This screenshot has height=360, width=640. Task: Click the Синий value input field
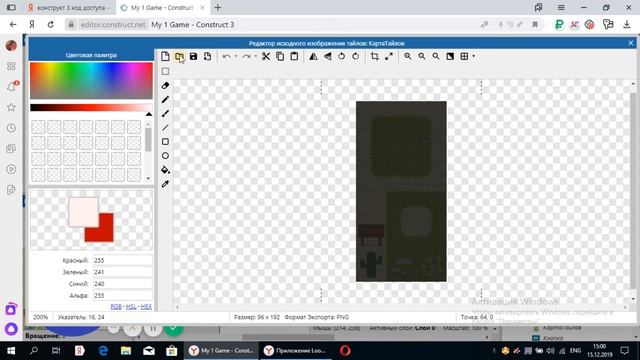[122, 284]
